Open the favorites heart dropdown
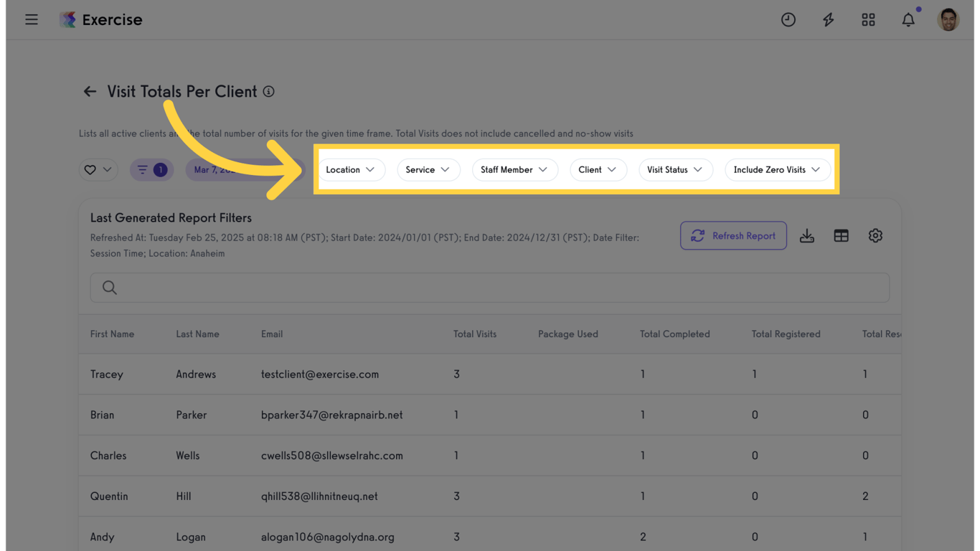Viewport: 980px width, 551px height. click(x=98, y=170)
